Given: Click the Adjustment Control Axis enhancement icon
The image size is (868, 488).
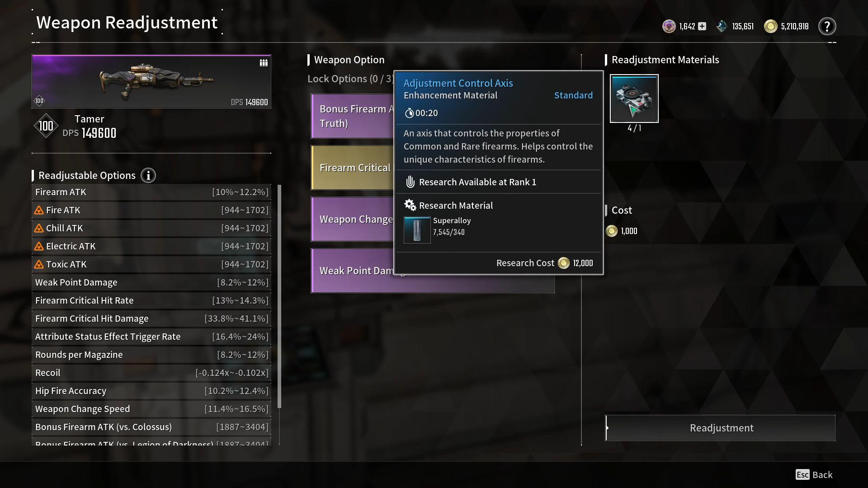Looking at the screenshot, I should pos(634,98).
